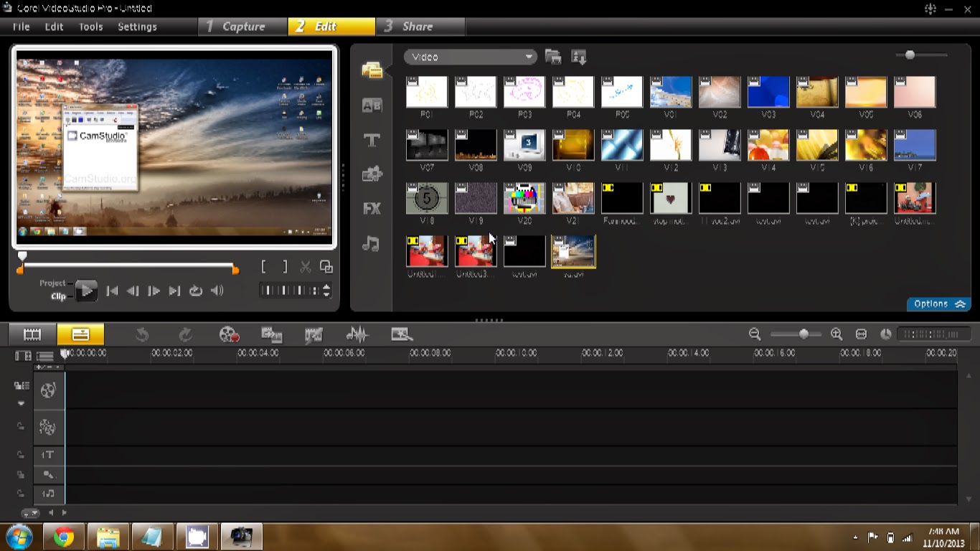Switch preview mode to Project
Screen dimensions: 980x551
[52, 283]
